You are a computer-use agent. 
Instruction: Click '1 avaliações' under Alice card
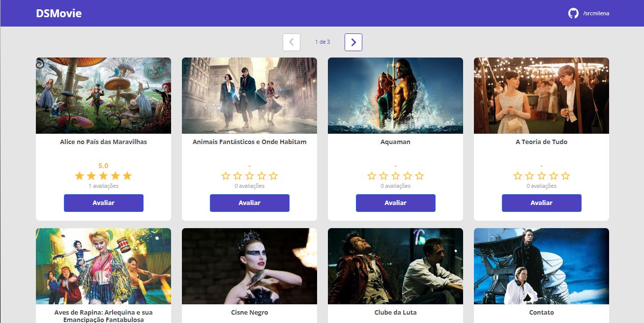(x=103, y=186)
